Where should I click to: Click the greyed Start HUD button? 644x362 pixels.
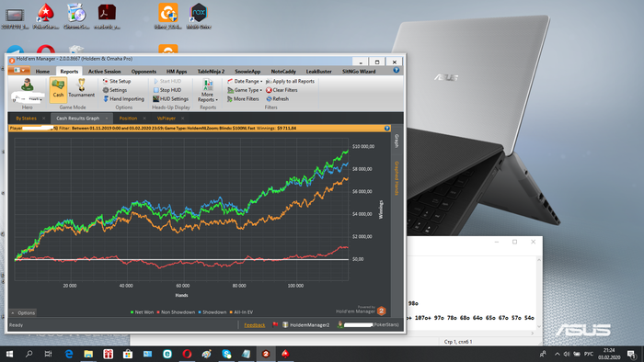167,81
